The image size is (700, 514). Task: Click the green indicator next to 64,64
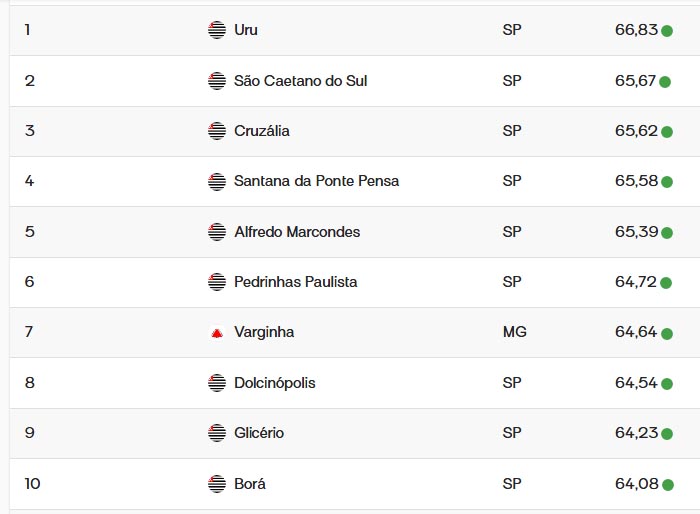click(667, 333)
